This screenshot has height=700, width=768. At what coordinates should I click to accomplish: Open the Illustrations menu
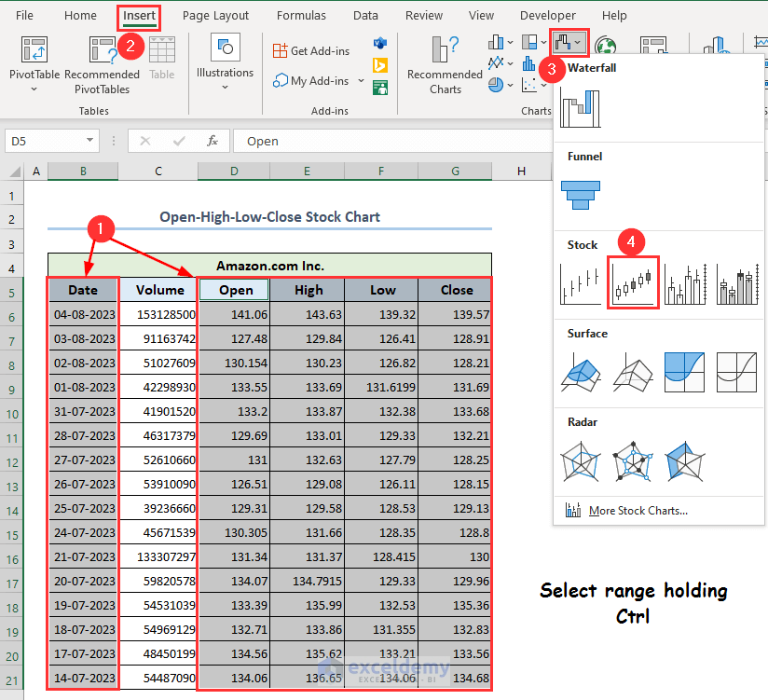point(225,62)
